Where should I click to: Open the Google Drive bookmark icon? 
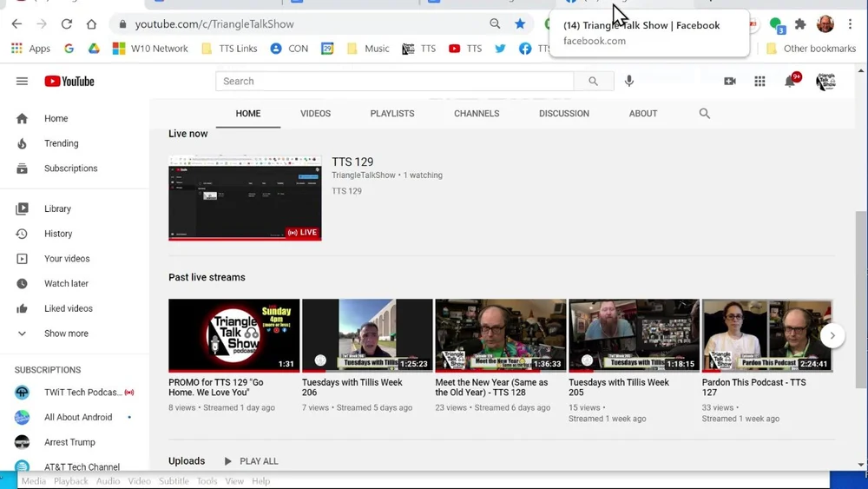click(94, 49)
